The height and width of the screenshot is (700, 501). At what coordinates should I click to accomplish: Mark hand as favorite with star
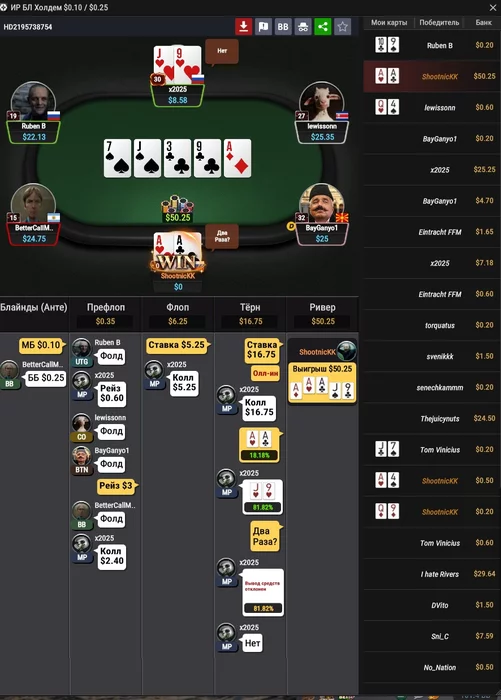(342, 27)
